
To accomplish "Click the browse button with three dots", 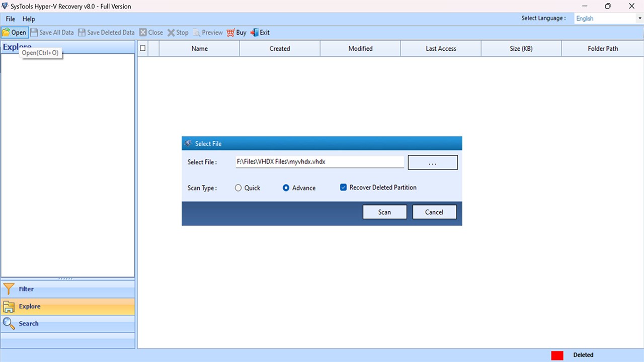I will pos(433,162).
